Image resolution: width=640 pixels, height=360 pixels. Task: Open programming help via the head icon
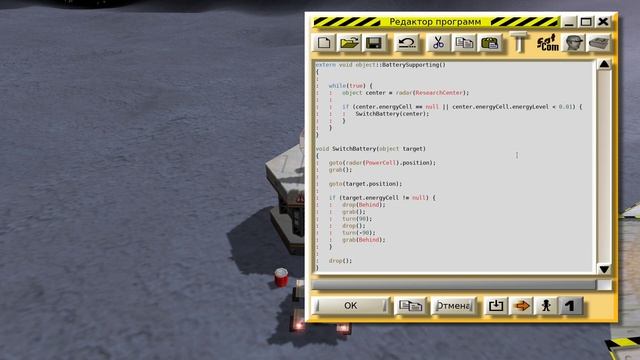pyautogui.click(x=573, y=43)
